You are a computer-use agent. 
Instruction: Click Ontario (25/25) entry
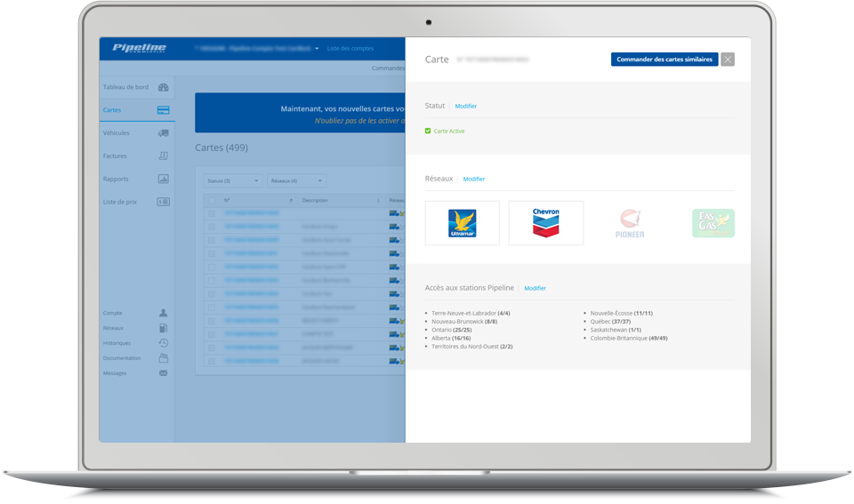(x=452, y=330)
